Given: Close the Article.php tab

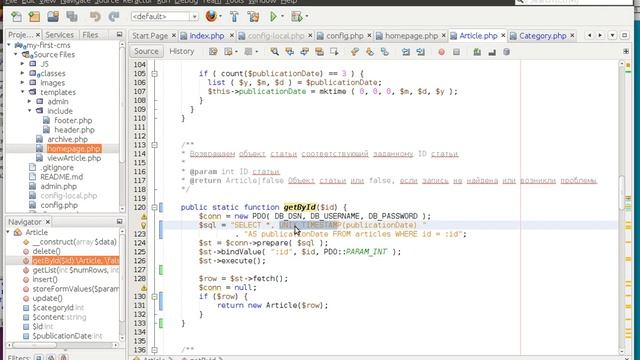Looking at the screenshot, I should click(x=503, y=36).
